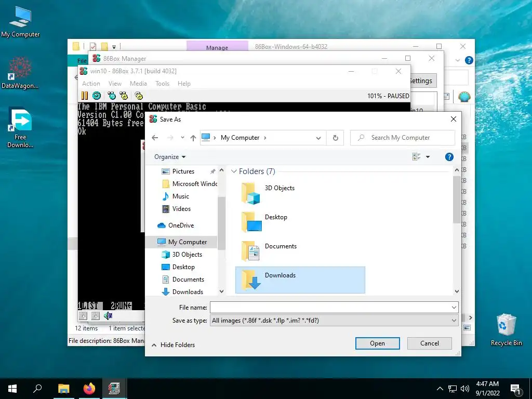Select the highlighted Downloads folder in file list
This screenshot has height=399, width=532.
point(300,280)
